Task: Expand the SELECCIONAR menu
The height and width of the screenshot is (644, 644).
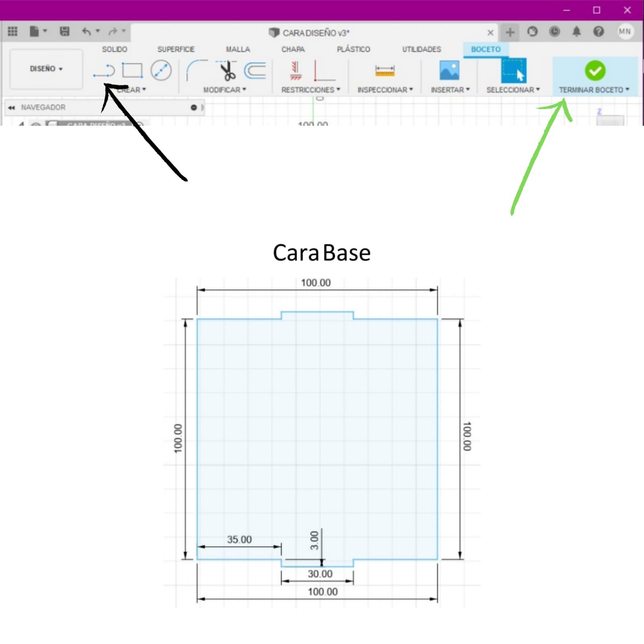Action: (513, 90)
